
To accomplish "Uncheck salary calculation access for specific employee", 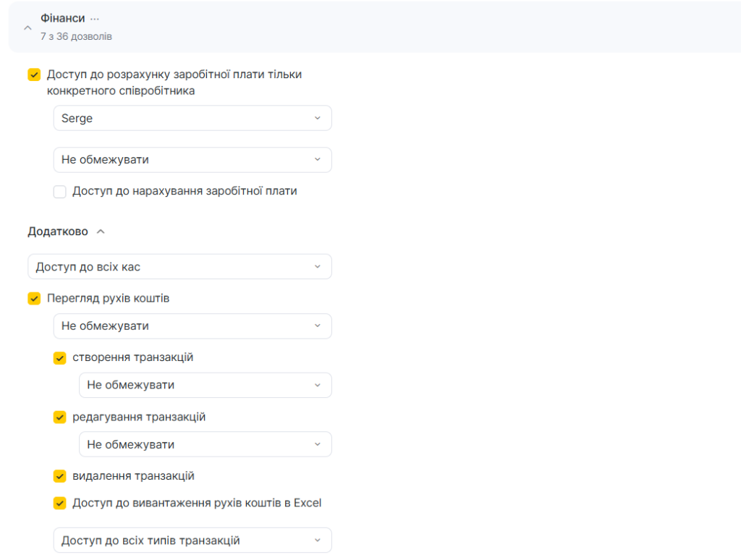I will point(34,75).
